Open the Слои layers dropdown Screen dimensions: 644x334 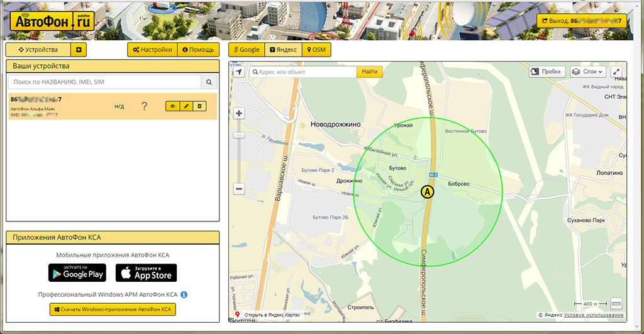coord(589,72)
